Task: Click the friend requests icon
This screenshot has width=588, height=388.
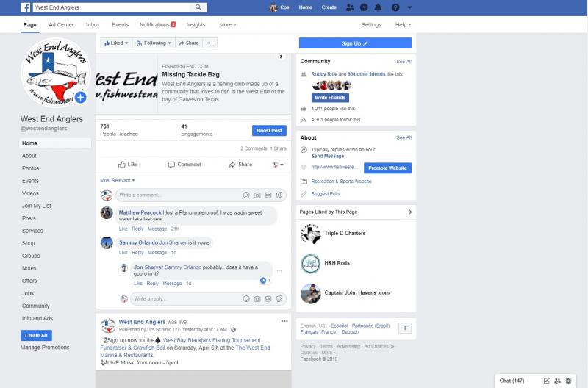Action: [350, 7]
